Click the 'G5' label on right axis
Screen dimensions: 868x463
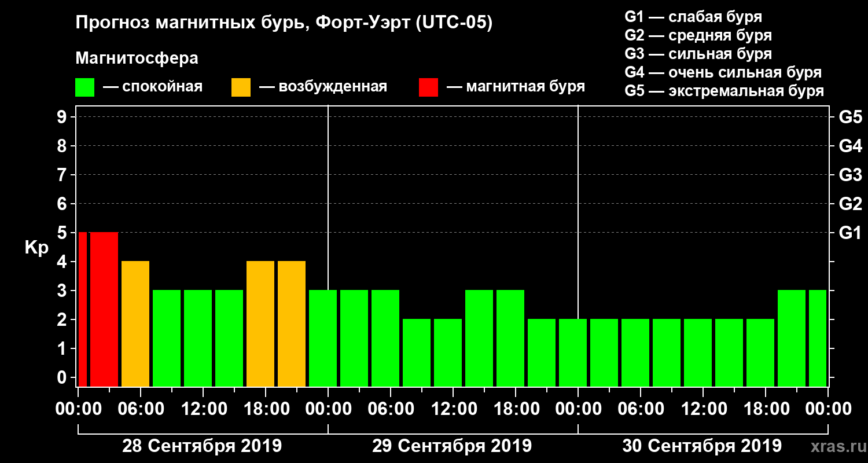click(850, 117)
